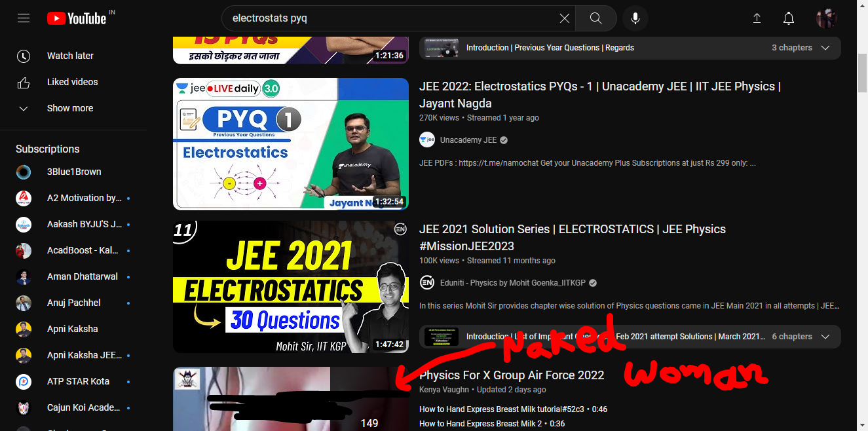
Task: Click the Cajun Koi Academy avatar
Action: pyautogui.click(x=24, y=407)
